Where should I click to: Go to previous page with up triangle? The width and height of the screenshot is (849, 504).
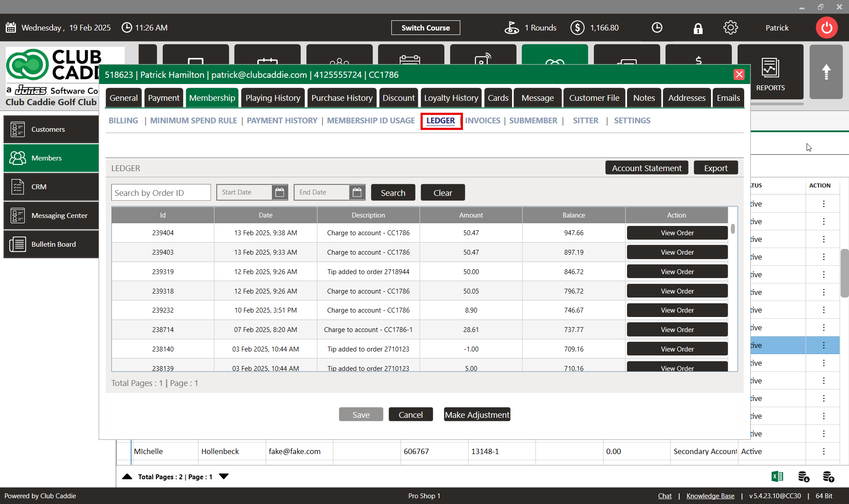pos(127,476)
